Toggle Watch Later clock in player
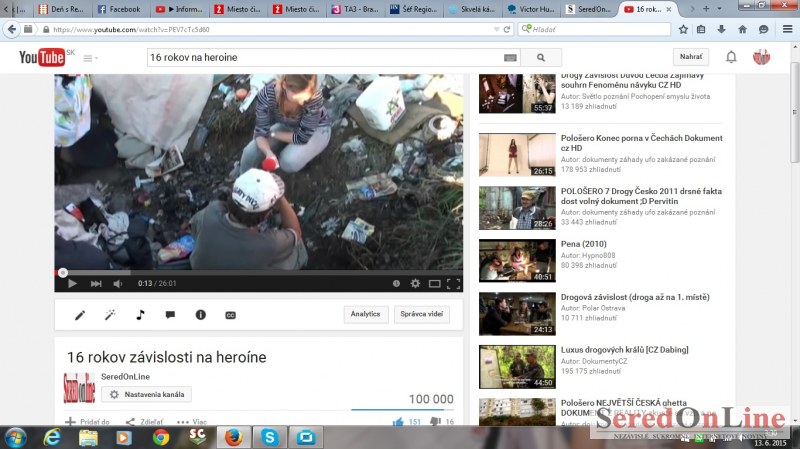Image resolution: width=800 pixels, height=449 pixels. click(x=397, y=284)
